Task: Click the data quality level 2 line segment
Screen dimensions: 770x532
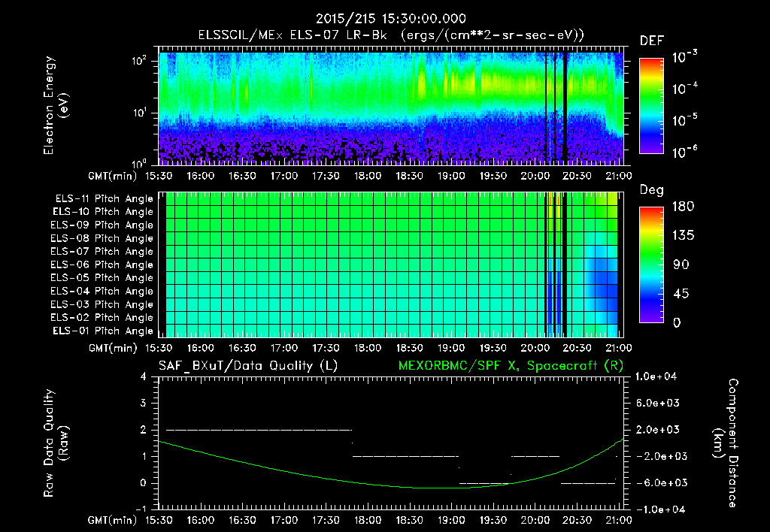Action: coord(259,430)
